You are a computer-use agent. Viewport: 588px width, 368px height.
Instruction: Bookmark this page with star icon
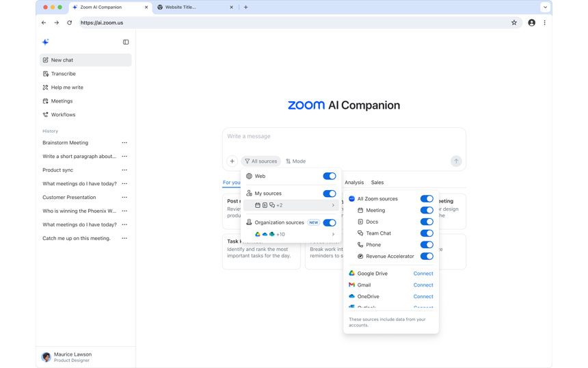coord(513,23)
